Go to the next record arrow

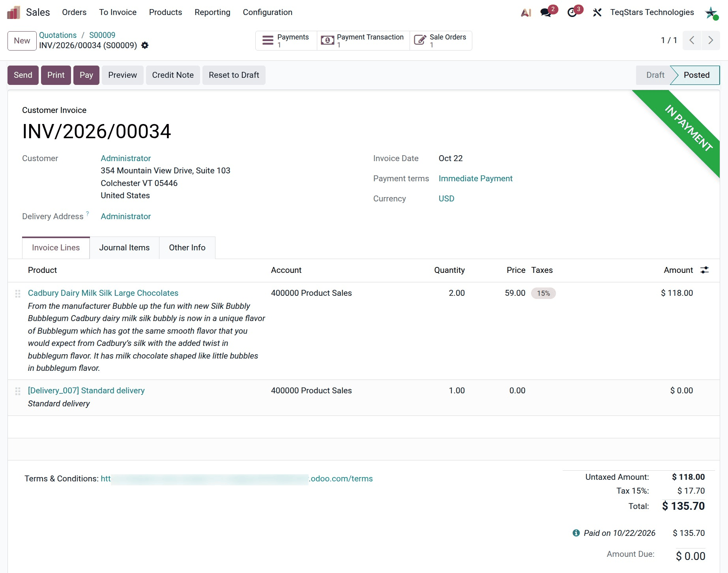(711, 40)
